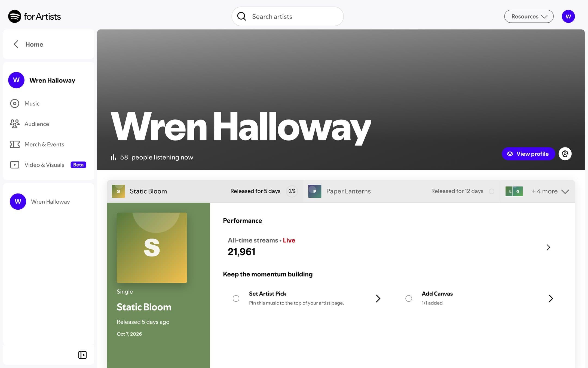Click the search magnifier icon
The width and height of the screenshot is (588, 368).
(241, 16)
